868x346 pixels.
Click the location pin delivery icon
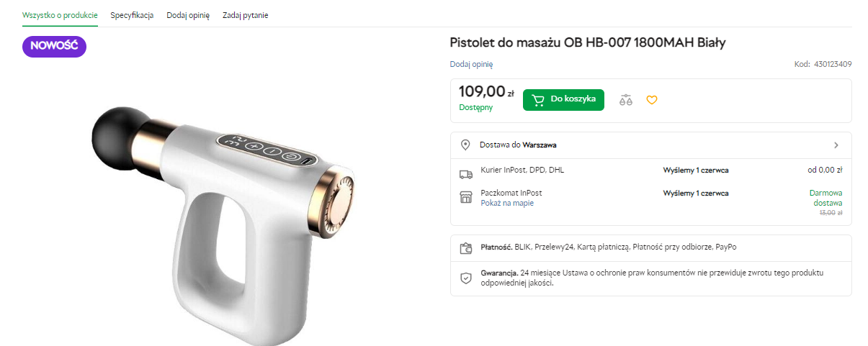tap(465, 145)
